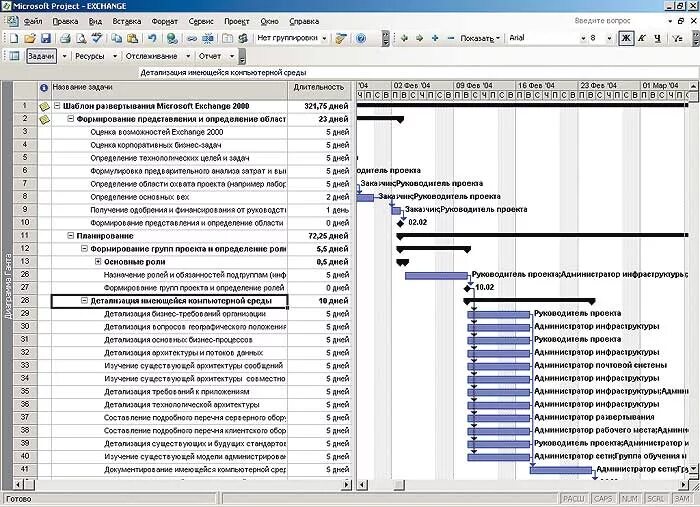Open the arrow next to 'Отслеживание'
The height and width of the screenshot is (507, 700).
(x=188, y=56)
